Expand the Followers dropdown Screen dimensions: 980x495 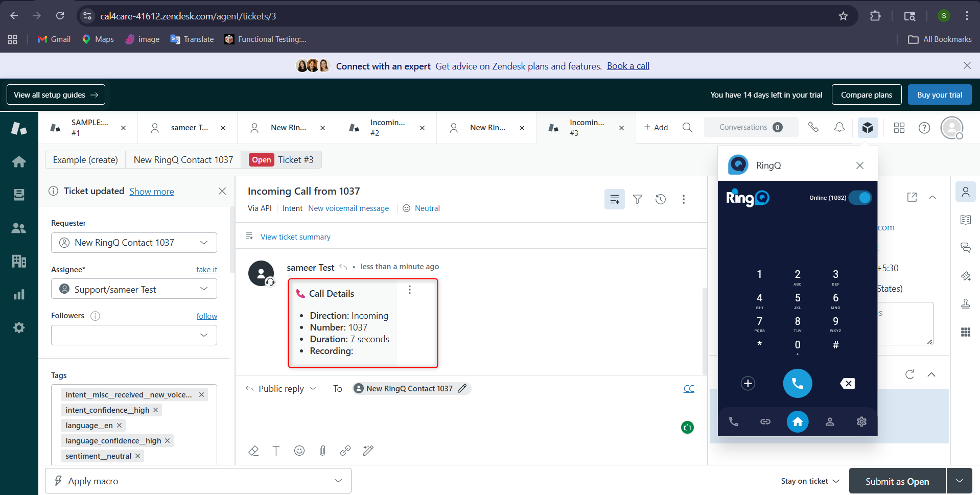134,335
